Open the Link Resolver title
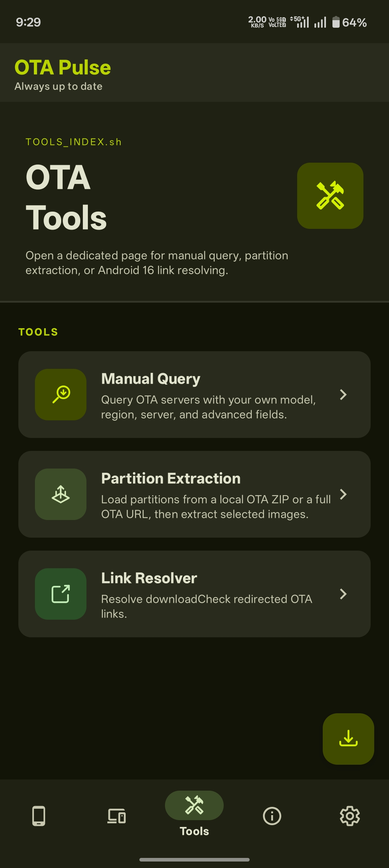Viewport: 389px width, 868px height. pyautogui.click(x=149, y=578)
